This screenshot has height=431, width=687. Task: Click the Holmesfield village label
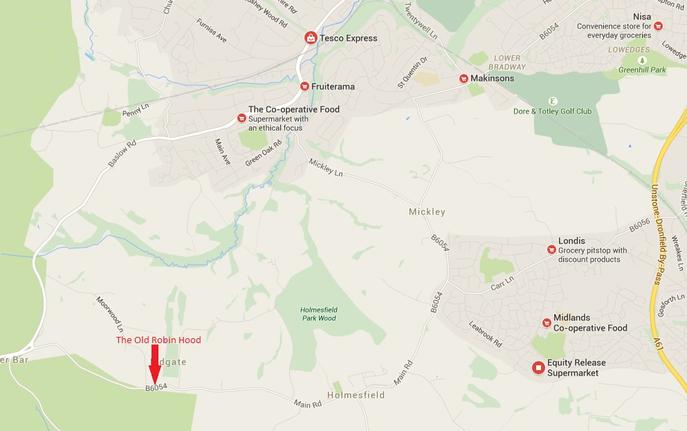click(356, 395)
